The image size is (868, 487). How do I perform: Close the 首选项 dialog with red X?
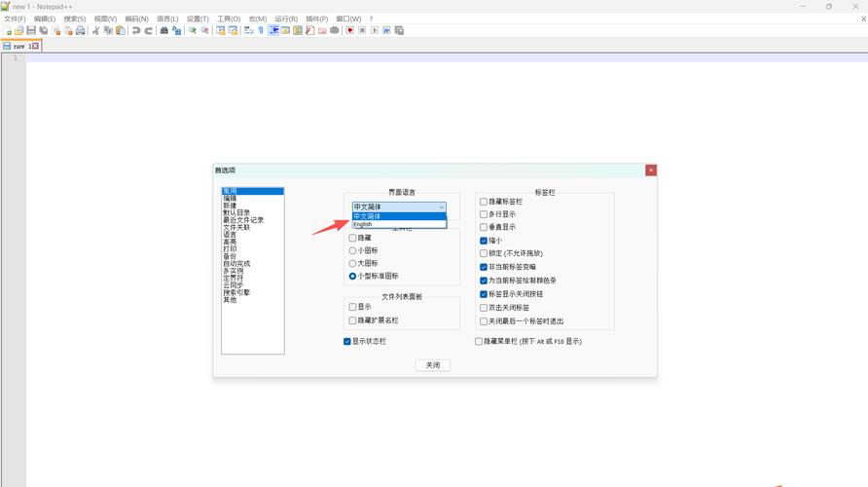[651, 170]
